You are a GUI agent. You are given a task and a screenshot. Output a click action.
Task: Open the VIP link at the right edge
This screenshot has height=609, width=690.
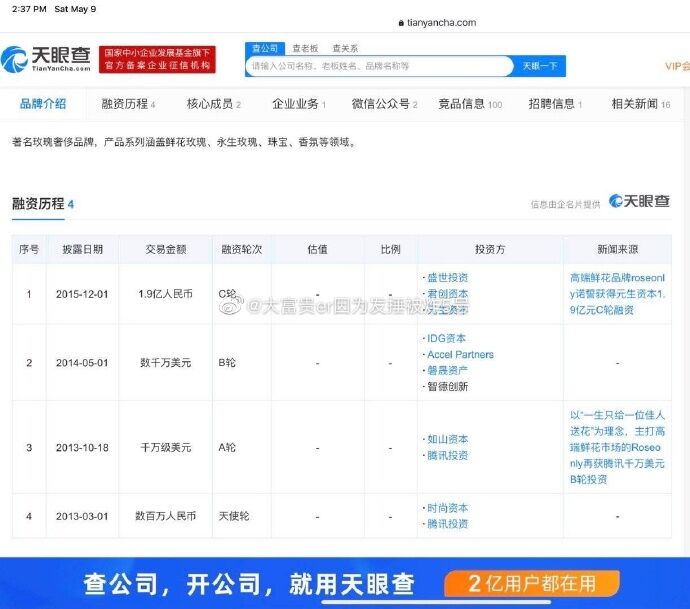[677, 66]
